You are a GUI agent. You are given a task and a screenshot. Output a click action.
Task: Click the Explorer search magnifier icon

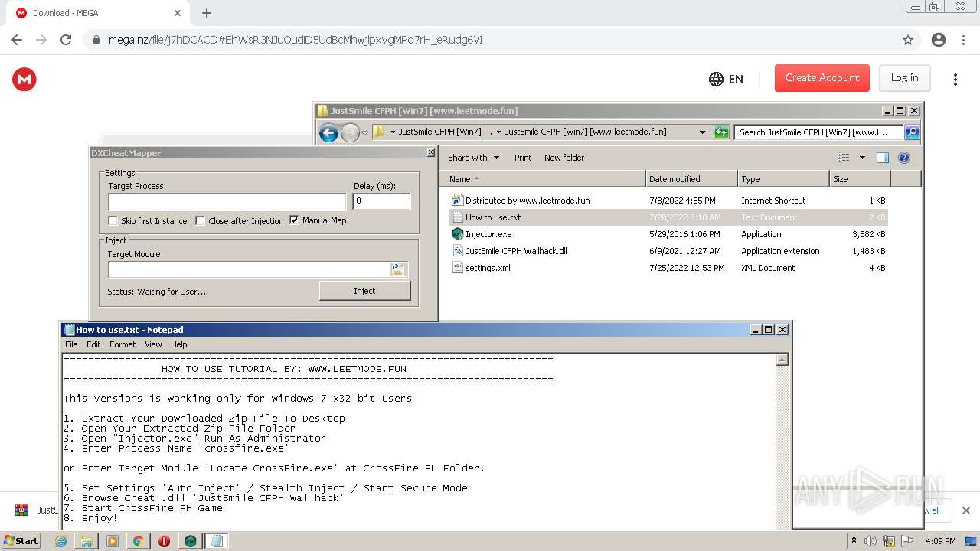coord(912,132)
